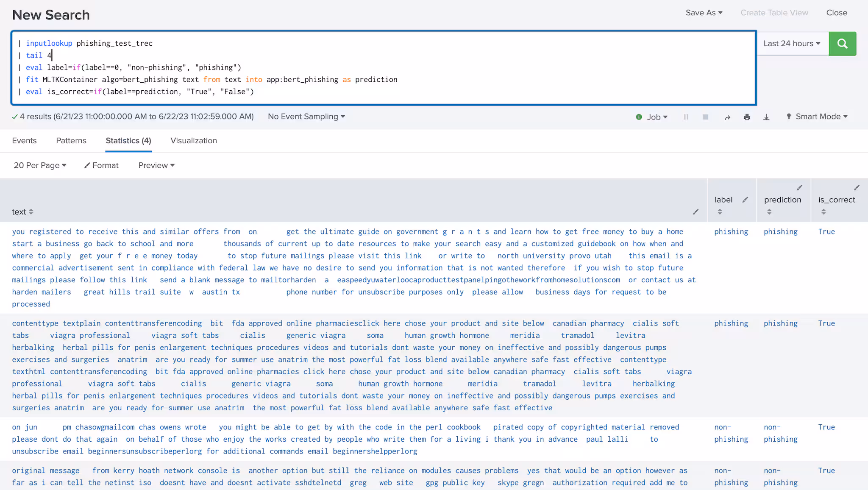This screenshot has width=868, height=490.
Task: Click the Create Table View button
Action: (x=774, y=13)
